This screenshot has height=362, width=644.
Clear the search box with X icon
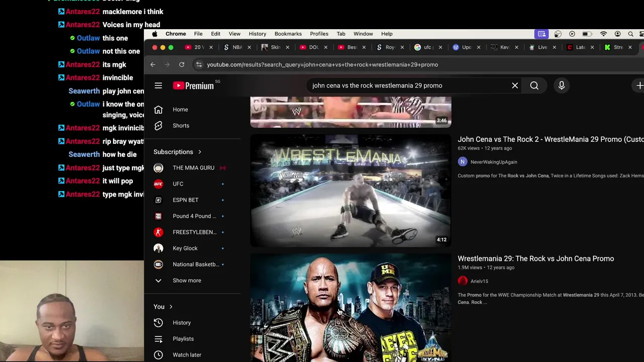(515, 85)
